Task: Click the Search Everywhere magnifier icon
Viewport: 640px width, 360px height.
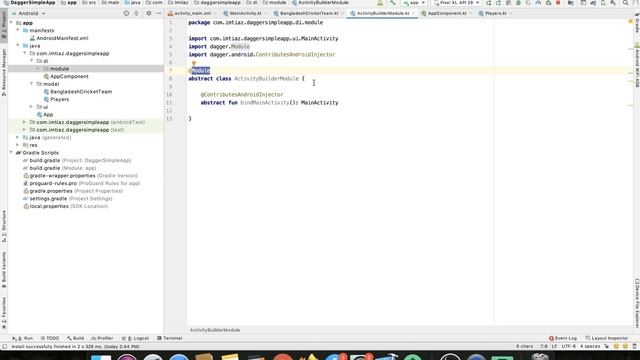Action: (625, 3)
